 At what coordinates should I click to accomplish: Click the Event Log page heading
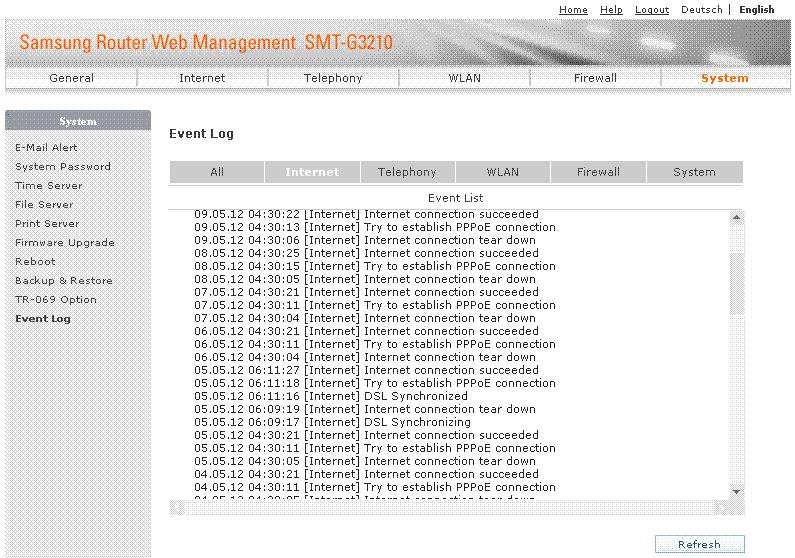[201, 134]
